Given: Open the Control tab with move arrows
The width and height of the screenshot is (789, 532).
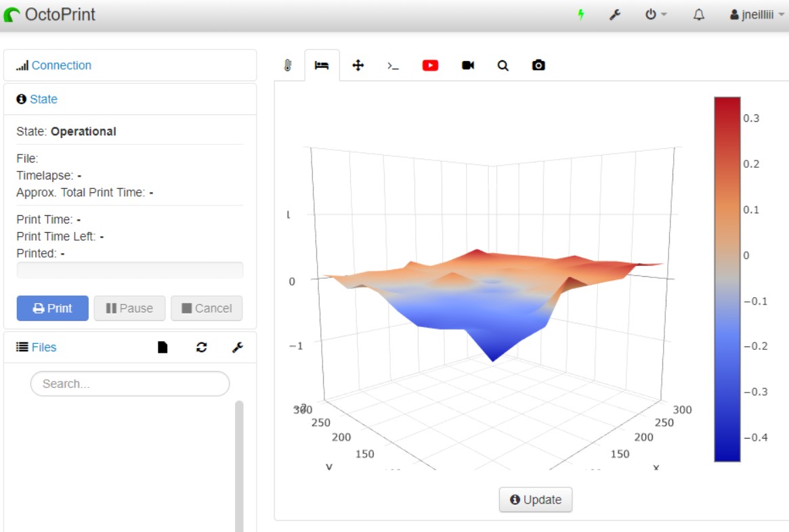Looking at the screenshot, I should (x=358, y=66).
